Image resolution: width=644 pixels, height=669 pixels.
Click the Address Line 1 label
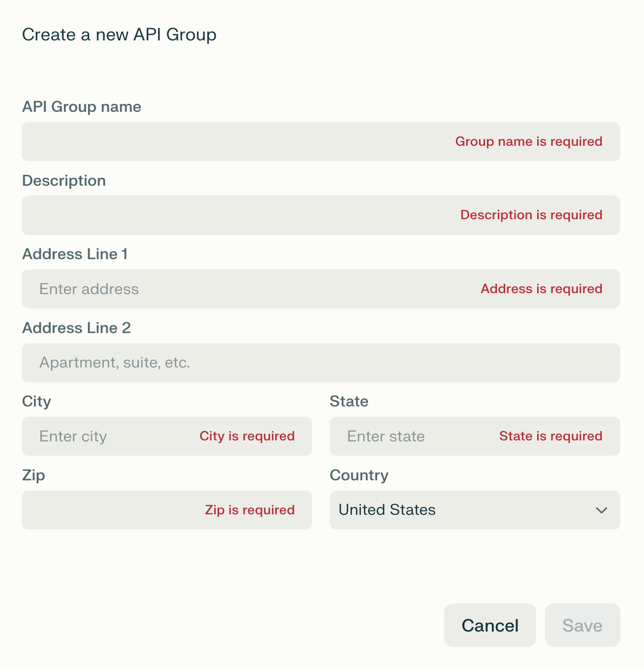tap(75, 254)
